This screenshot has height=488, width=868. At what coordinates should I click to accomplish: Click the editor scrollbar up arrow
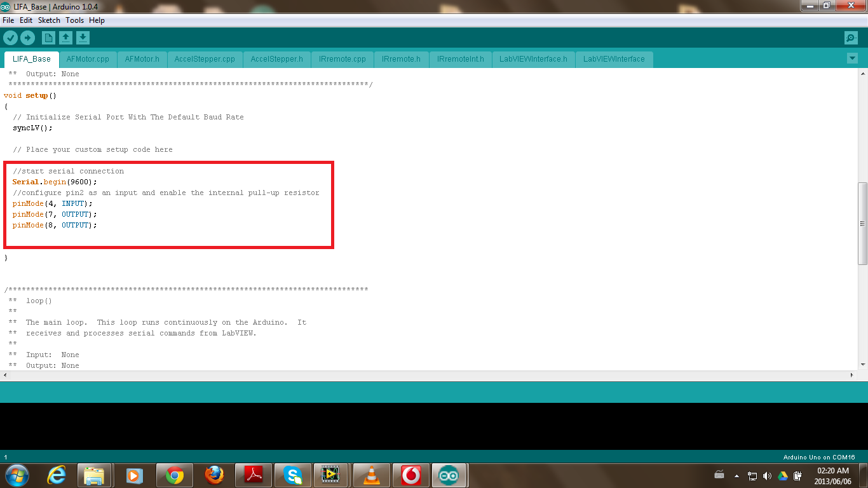(x=862, y=74)
